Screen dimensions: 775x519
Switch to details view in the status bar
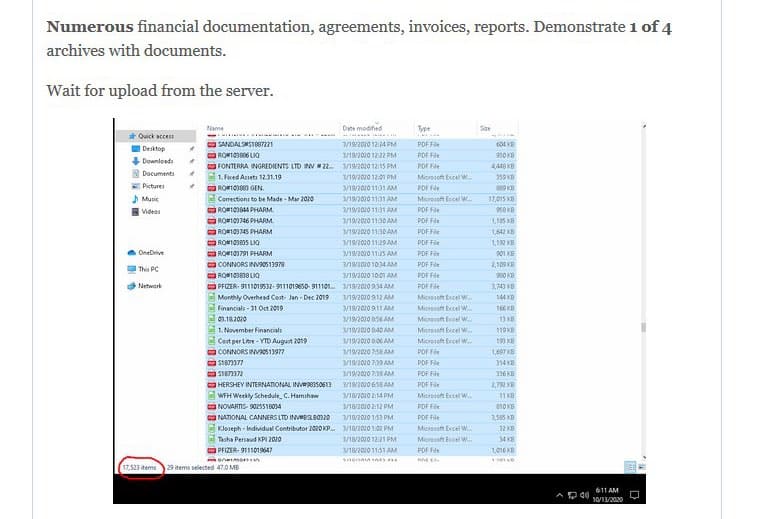630,467
